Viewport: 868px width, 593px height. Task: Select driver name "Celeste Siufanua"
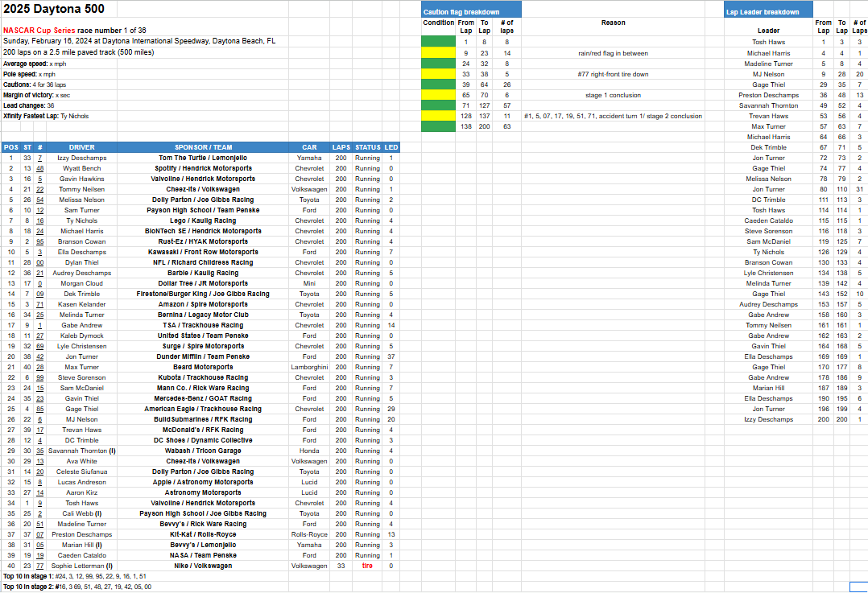tap(82, 472)
